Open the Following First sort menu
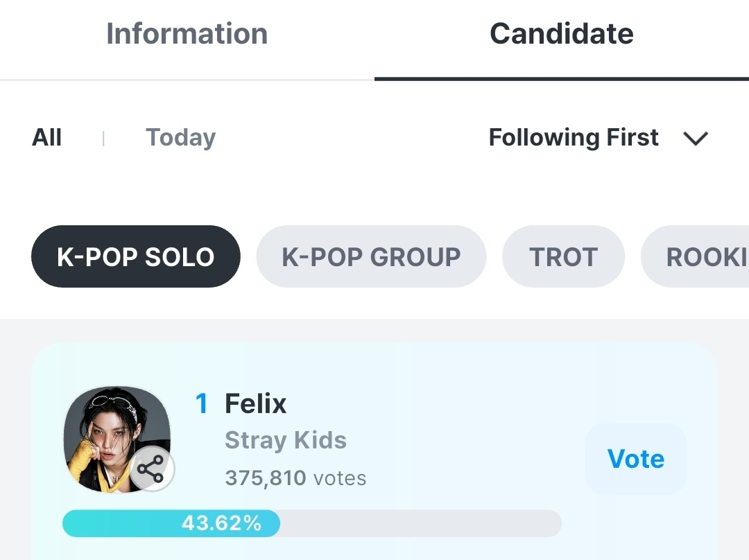 coord(574,138)
